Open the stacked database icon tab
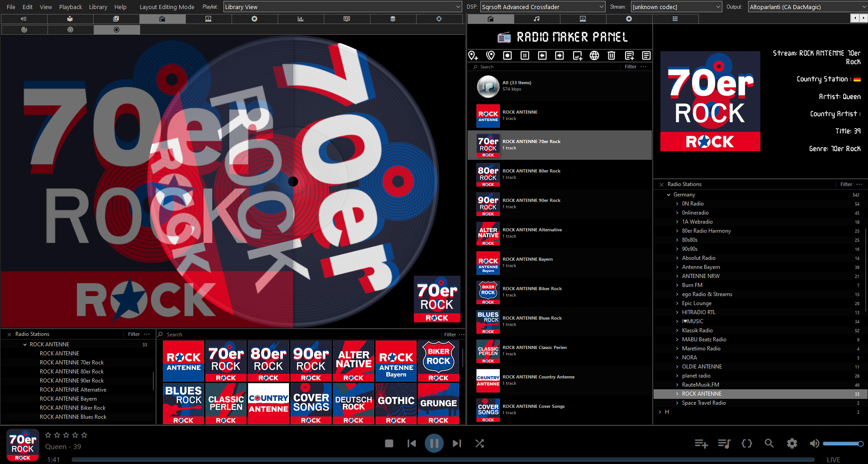868x464 pixels. [393, 19]
